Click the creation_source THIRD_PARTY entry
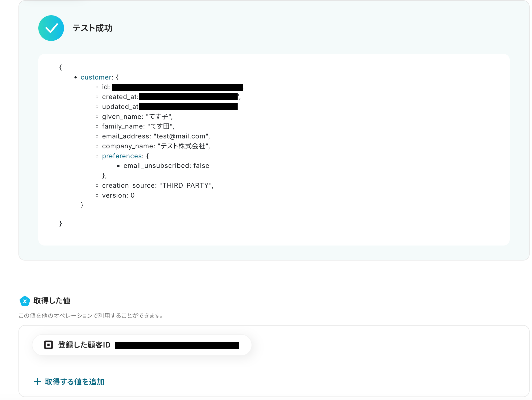This screenshot has height=400, width=532. tap(158, 186)
